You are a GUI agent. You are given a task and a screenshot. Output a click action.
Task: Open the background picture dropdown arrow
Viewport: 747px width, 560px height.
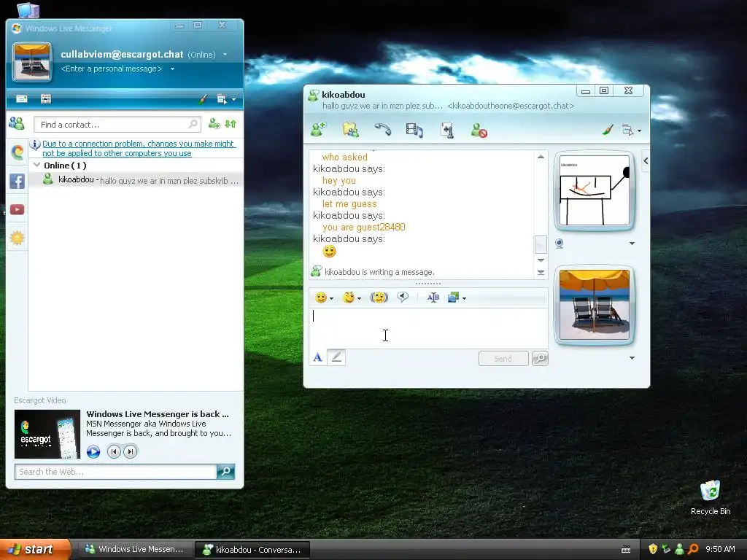coord(464,298)
